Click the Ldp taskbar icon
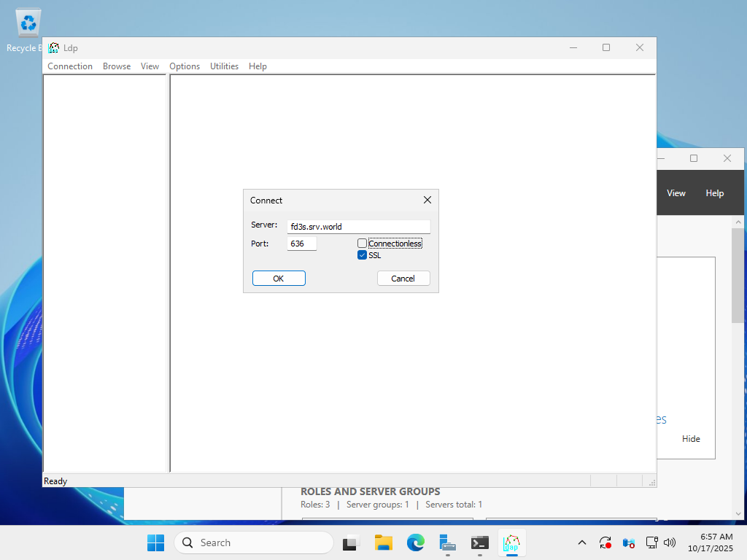Image resolution: width=747 pixels, height=560 pixels. click(511, 542)
